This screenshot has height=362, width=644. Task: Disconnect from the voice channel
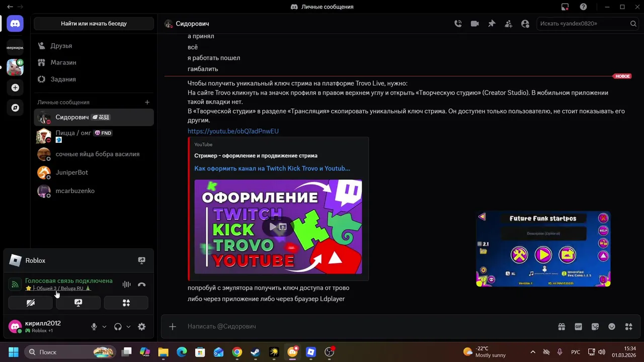point(142,284)
